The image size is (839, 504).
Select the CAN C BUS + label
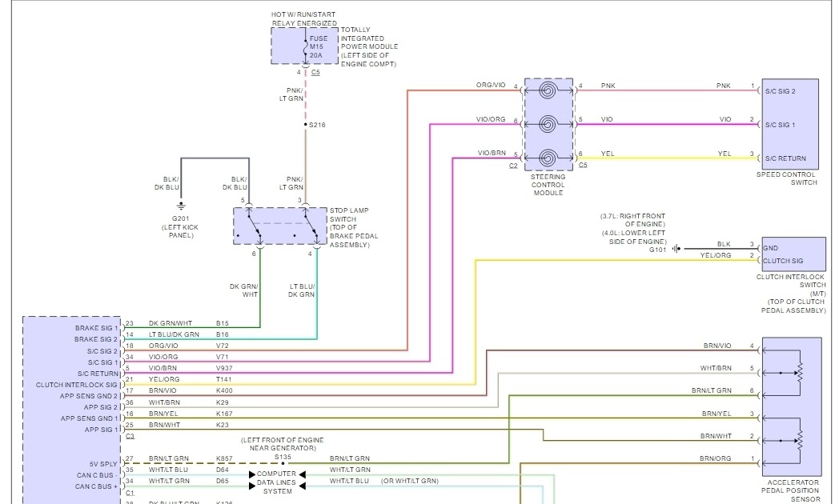(x=96, y=486)
